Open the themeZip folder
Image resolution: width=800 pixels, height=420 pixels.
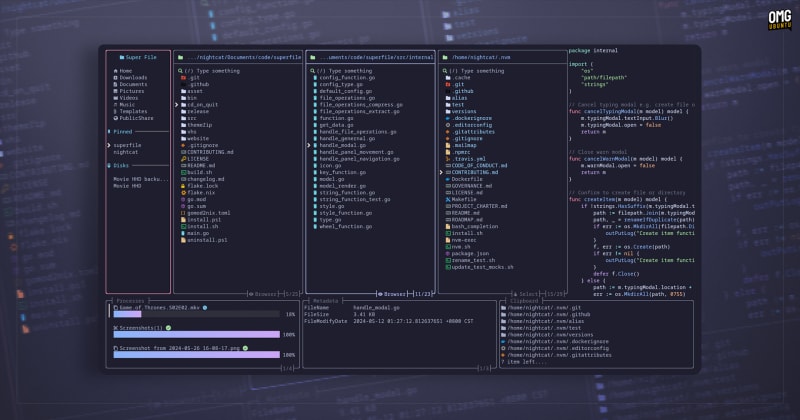198,124
